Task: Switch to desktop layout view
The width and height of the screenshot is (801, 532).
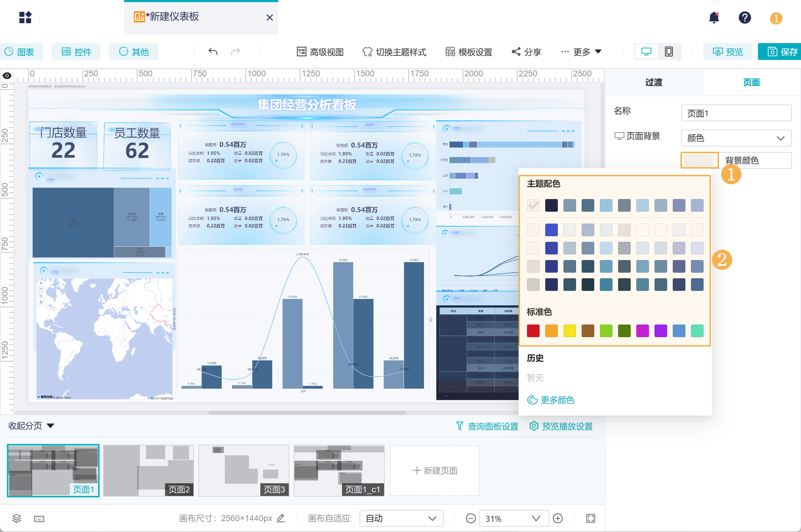Action: 646,52
